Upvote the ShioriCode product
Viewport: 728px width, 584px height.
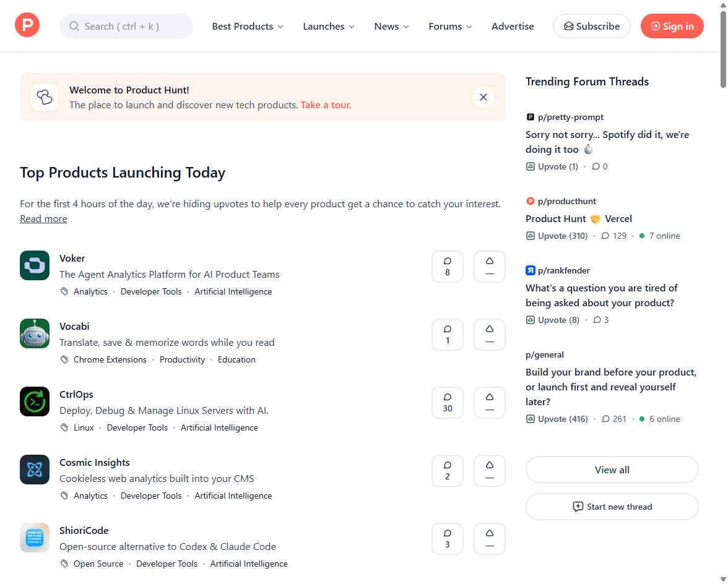click(x=489, y=539)
